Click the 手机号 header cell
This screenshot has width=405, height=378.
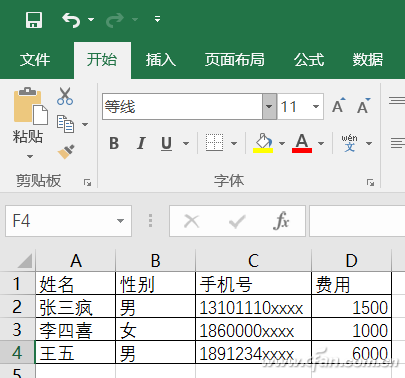(x=253, y=283)
